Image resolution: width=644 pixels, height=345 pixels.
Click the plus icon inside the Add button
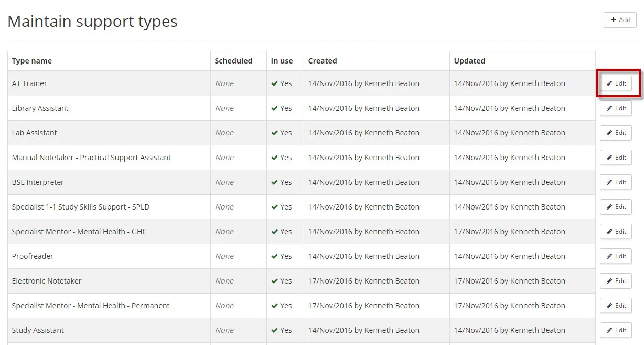tap(614, 20)
